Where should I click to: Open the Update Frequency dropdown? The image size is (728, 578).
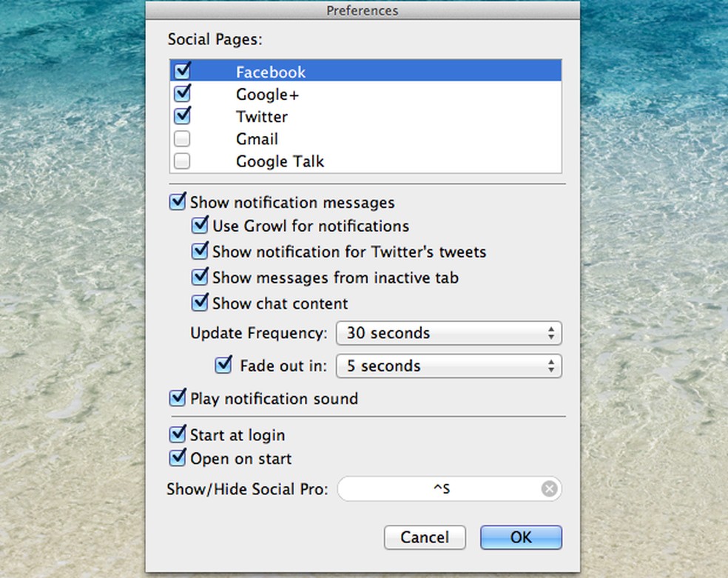point(448,333)
